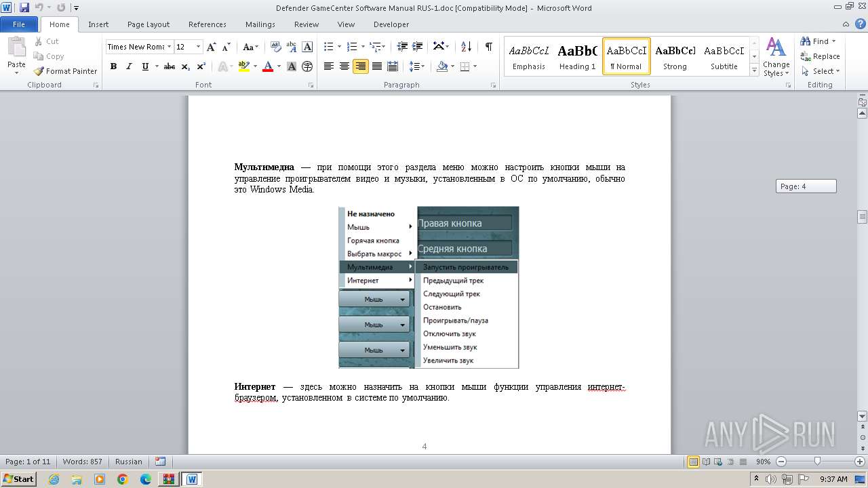Click the Shrink Font icon
The height and width of the screenshot is (488, 868).
tap(226, 47)
